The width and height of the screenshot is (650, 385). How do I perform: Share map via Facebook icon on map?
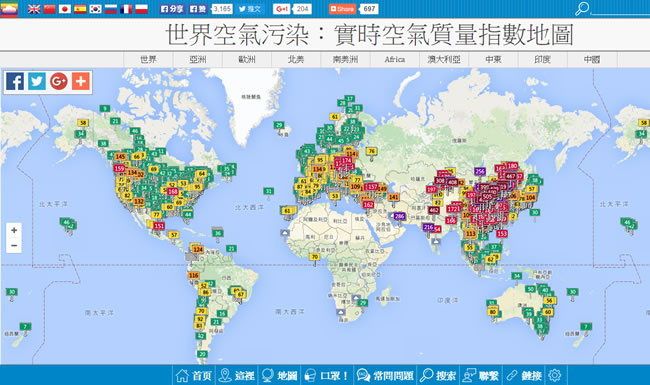(15, 81)
